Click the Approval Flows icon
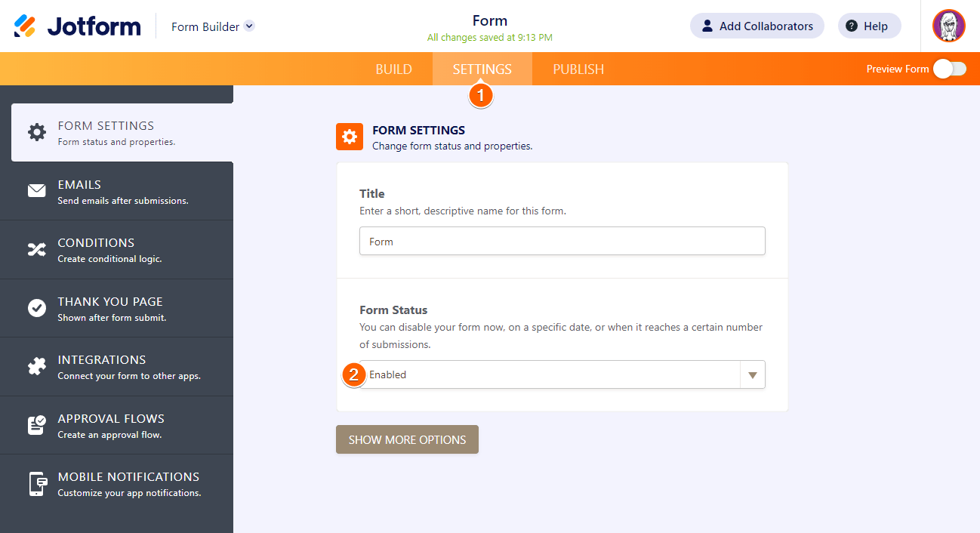 (36, 425)
